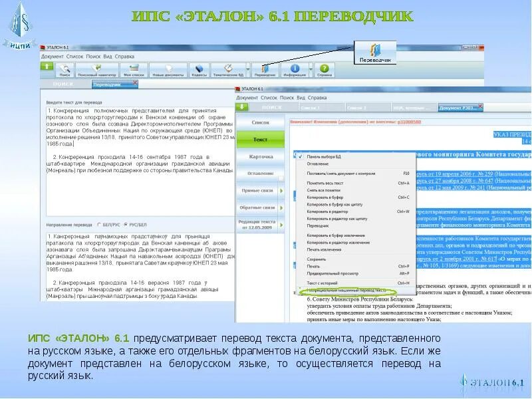Open the Мои списки toolbar button
The height and width of the screenshot is (399, 532).
point(134,70)
